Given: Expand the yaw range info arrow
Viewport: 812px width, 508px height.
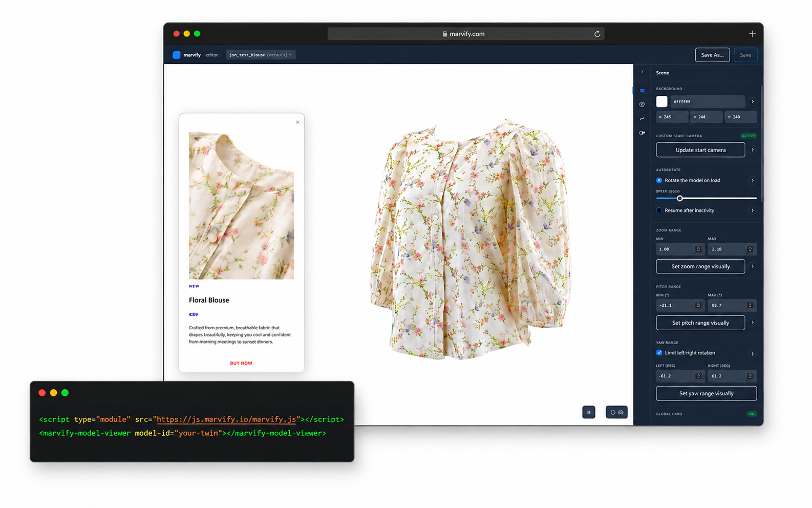Looking at the screenshot, I should pos(752,354).
